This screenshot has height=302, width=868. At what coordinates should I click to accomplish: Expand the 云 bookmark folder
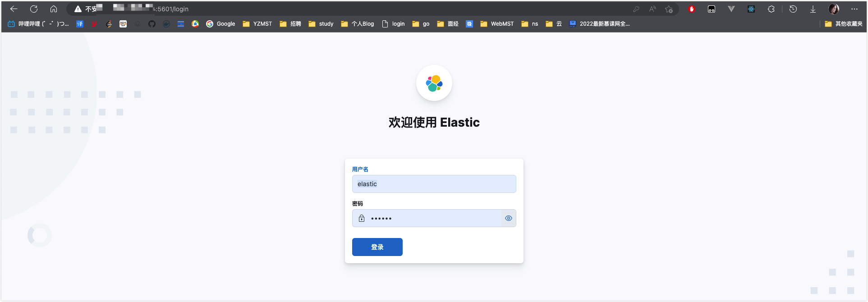pyautogui.click(x=554, y=24)
